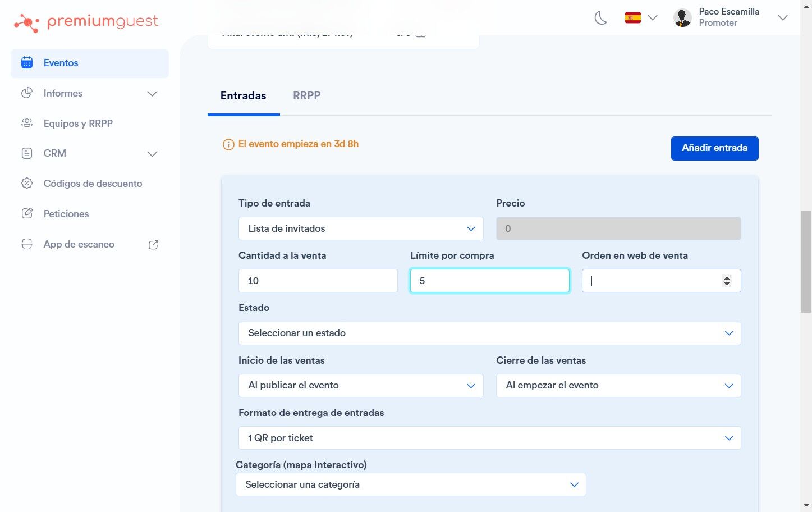Open language selector with Spanish flag
This screenshot has width=812, height=512.
pos(640,18)
